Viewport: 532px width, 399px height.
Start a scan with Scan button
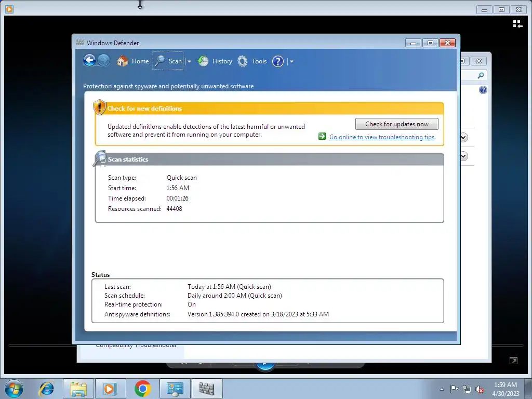(x=168, y=61)
